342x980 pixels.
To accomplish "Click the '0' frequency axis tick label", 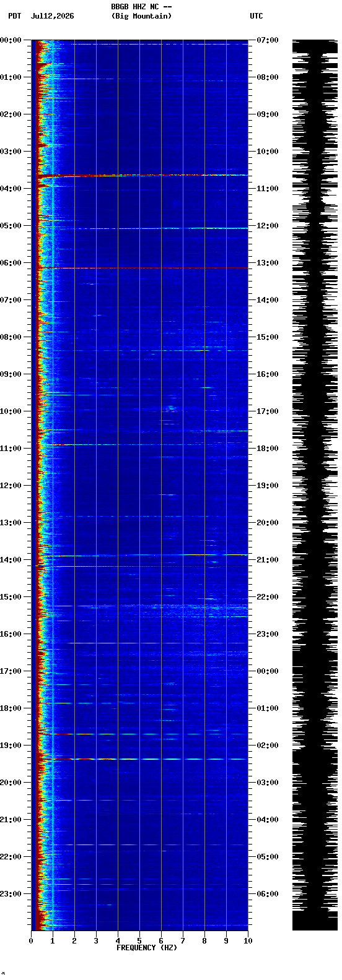I will click(x=31, y=941).
